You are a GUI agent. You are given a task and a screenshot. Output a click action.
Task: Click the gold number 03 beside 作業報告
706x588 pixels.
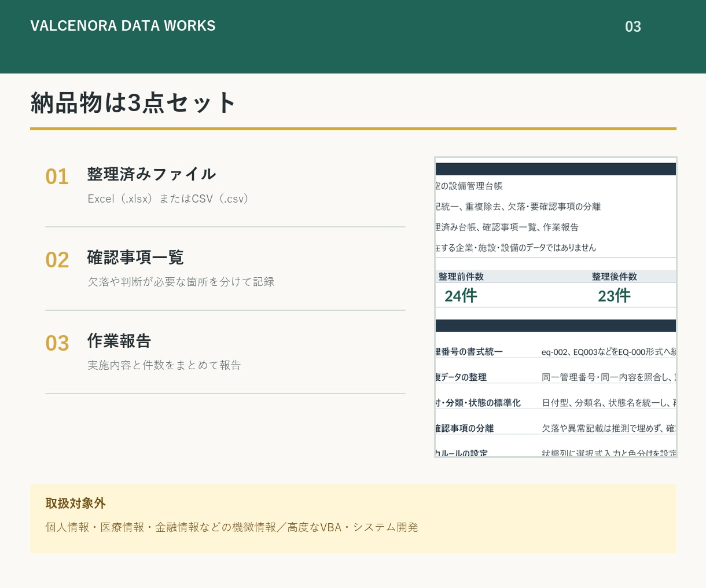[57, 343]
